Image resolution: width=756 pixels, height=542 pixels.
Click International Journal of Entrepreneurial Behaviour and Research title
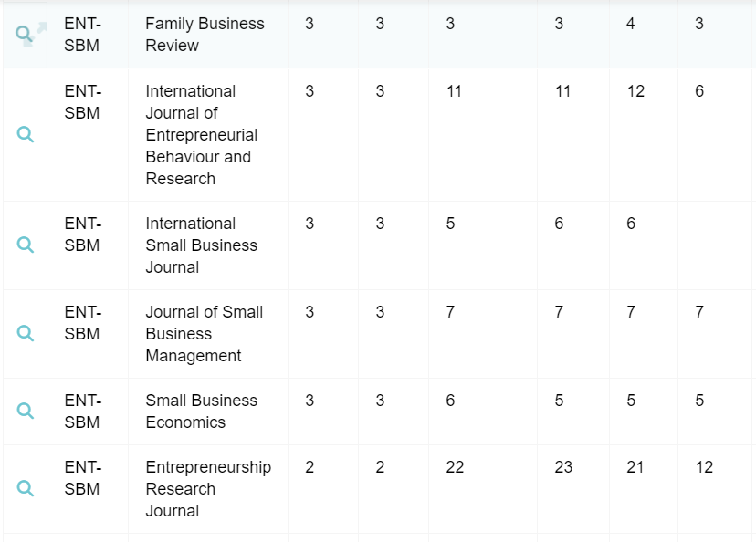[201, 135]
